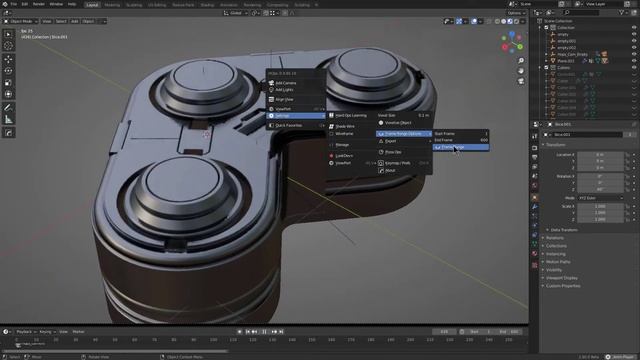Viewport: 640px width, 360px height.
Task: Select the Measure tool
Action: (x=8, y=120)
